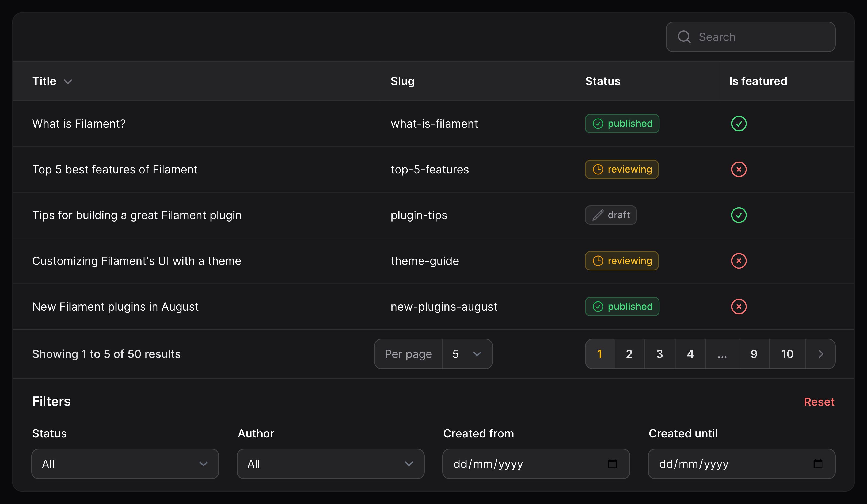Click the published badge for new-plugins-august
The image size is (867, 504).
622,307
